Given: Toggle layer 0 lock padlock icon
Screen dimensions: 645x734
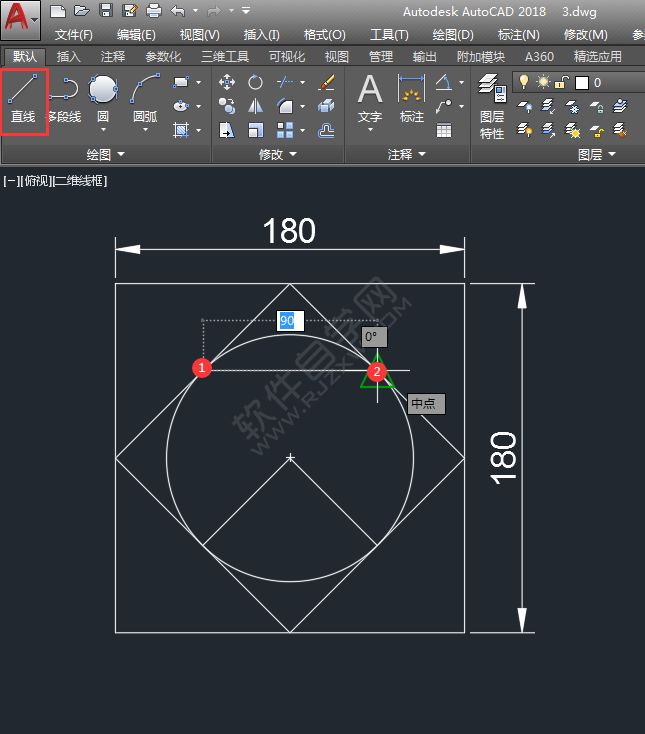Looking at the screenshot, I should [x=562, y=82].
